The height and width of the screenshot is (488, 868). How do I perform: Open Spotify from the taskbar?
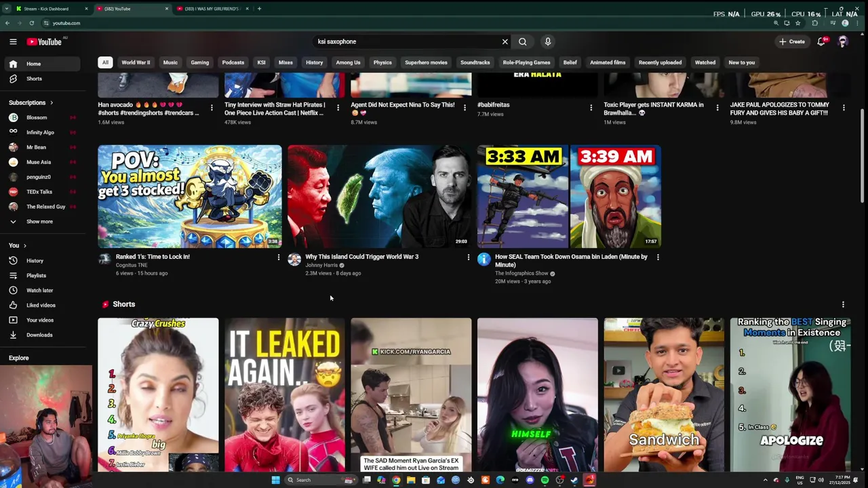[545, 480]
